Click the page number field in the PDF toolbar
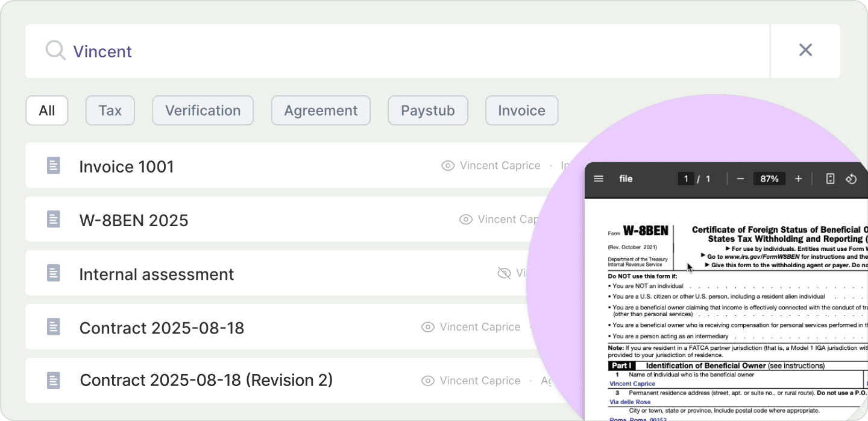868x421 pixels. point(686,179)
